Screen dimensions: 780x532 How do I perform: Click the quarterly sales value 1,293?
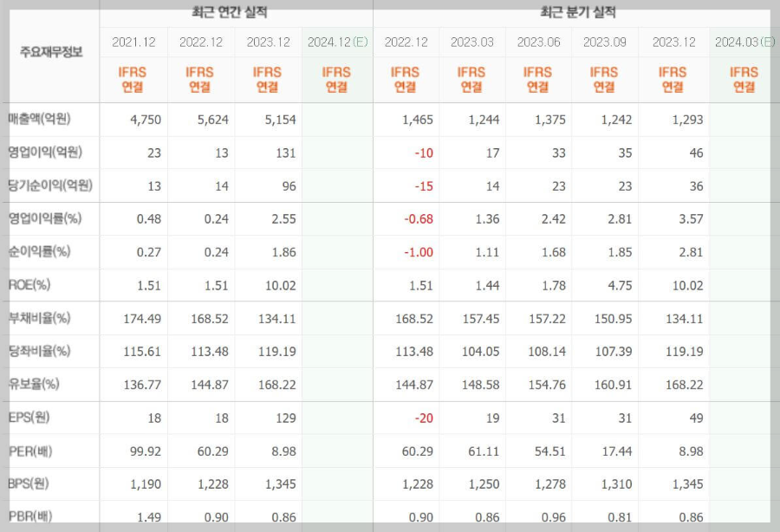point(687,120)
